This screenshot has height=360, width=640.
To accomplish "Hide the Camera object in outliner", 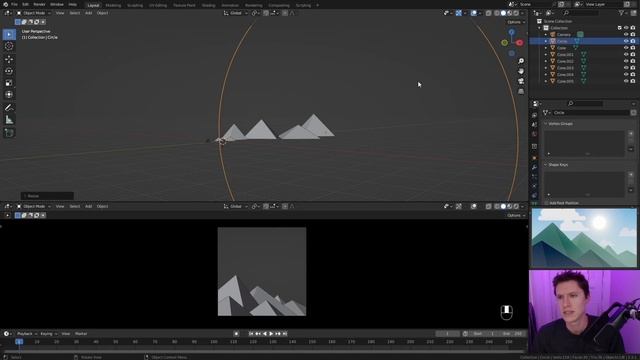I will (x=626, y=35).
